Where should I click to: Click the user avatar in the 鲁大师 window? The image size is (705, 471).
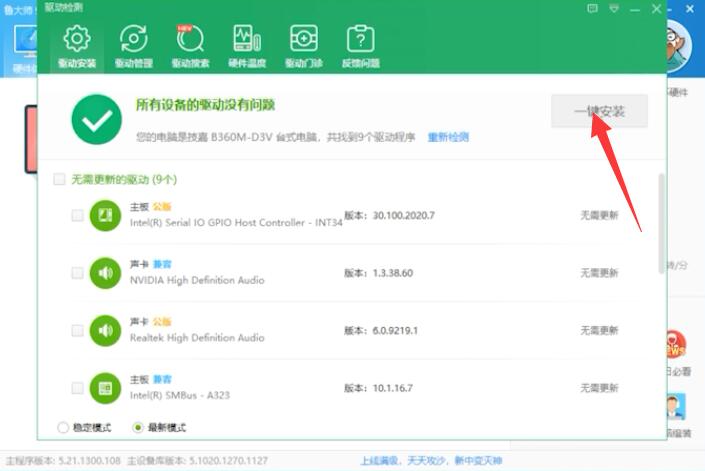click(x=678, y=46)
